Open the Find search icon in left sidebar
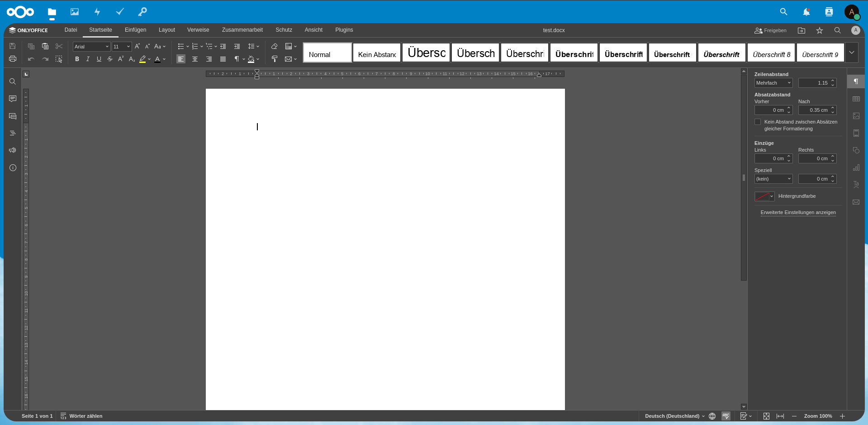Viewport: 868px width, 425px height. click(x=13, y=81)
